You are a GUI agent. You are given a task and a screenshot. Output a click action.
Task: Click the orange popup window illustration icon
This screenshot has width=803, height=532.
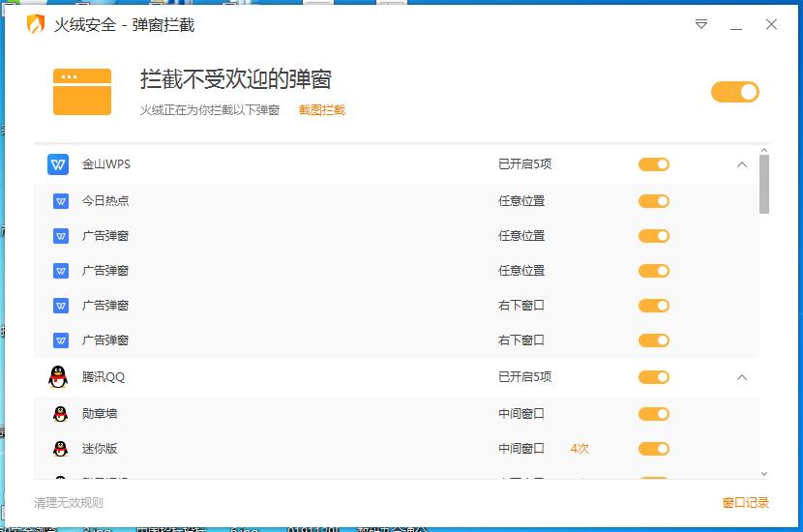(x=82, y=92)
